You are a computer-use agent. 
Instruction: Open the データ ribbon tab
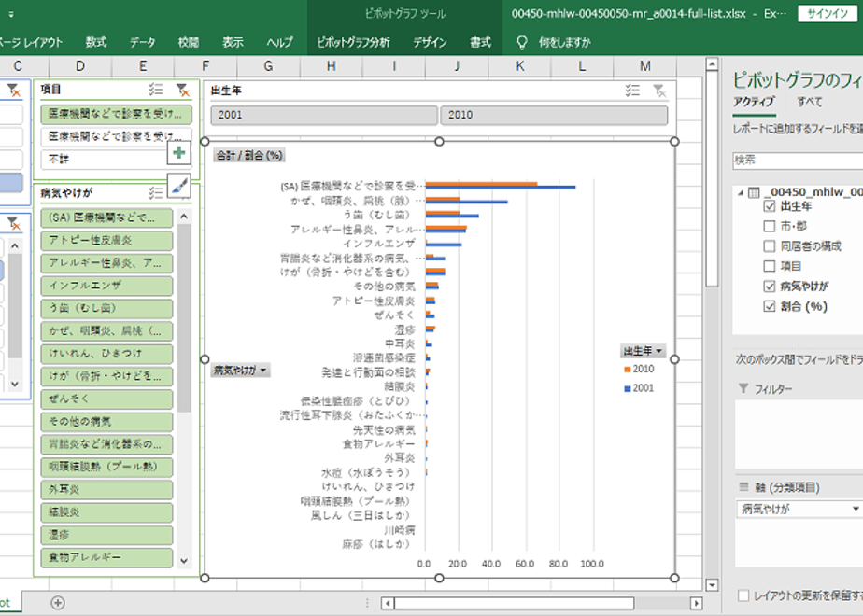pyautogui.click(x=143, y=42)
